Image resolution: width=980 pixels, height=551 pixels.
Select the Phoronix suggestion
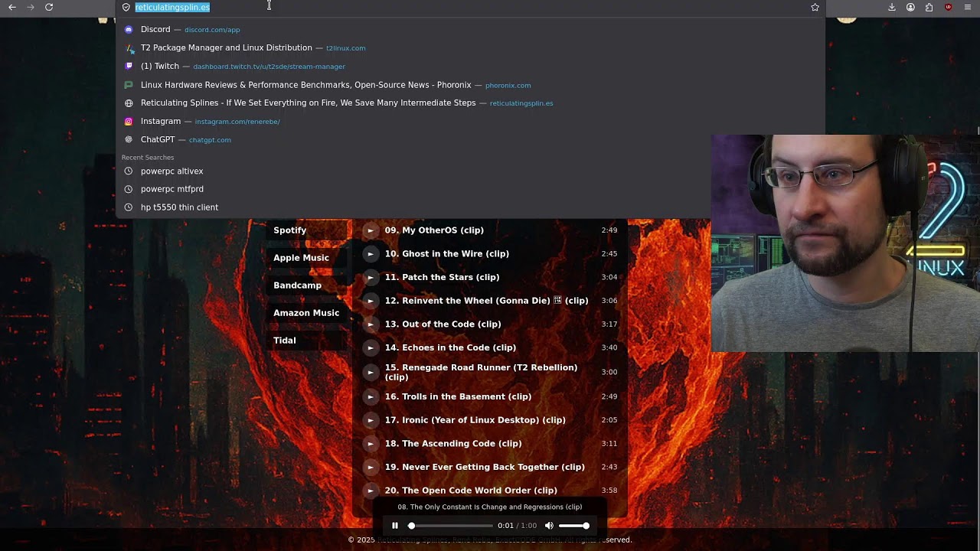470,85
